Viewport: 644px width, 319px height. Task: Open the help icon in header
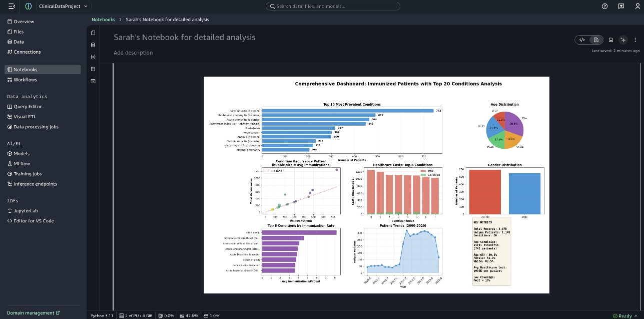(x=605, y=7)
